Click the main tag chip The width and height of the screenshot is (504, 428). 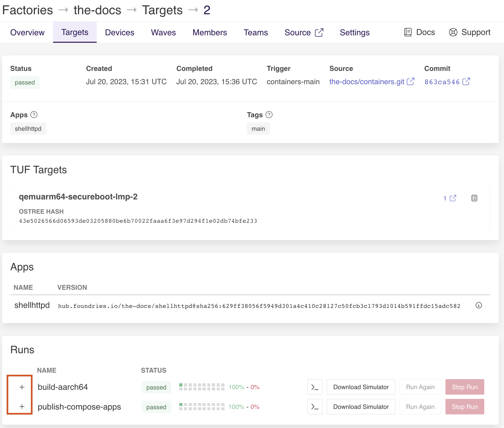258,129
